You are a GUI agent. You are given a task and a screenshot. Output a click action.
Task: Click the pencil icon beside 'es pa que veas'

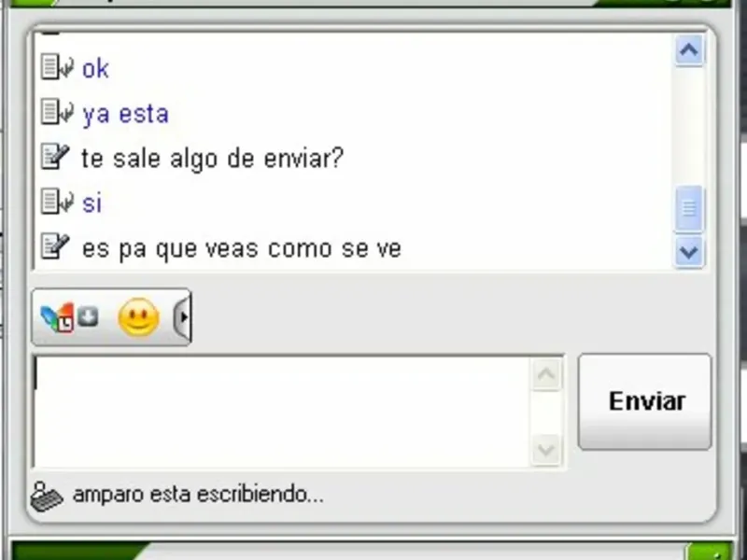pyautogui.click(x=55, y=245)
